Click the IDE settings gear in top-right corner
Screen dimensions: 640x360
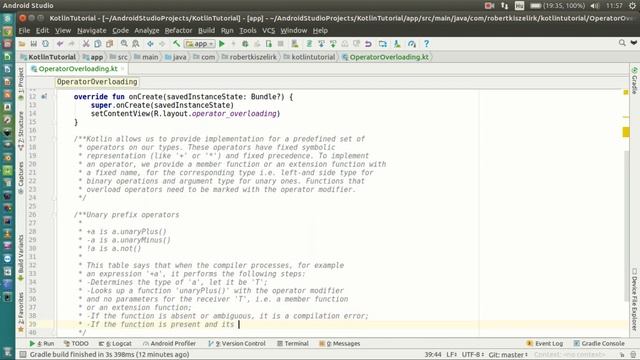tap(632, 6)
